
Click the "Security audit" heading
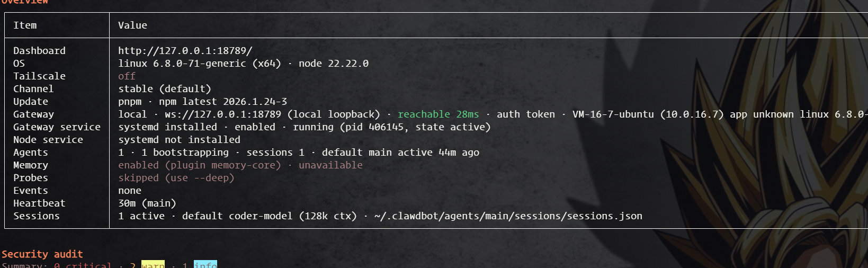pyautogui.click(x=42, y=254)
